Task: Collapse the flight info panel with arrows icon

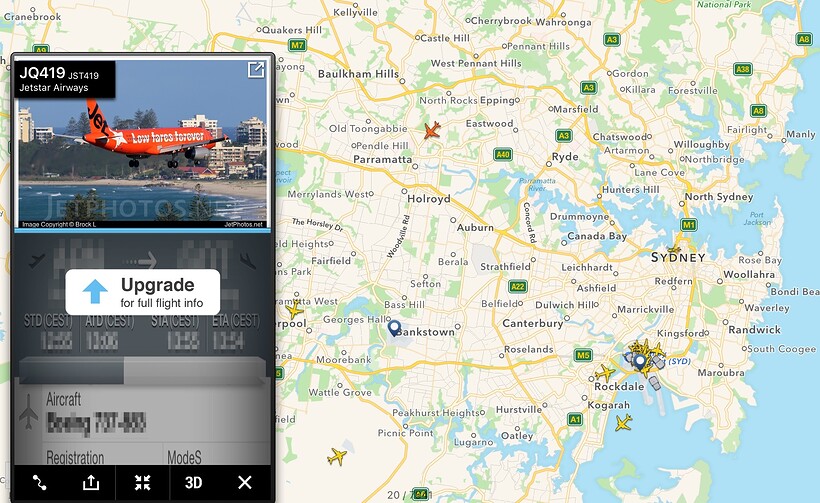Action: pyautogui.click(x=142, y=483)
